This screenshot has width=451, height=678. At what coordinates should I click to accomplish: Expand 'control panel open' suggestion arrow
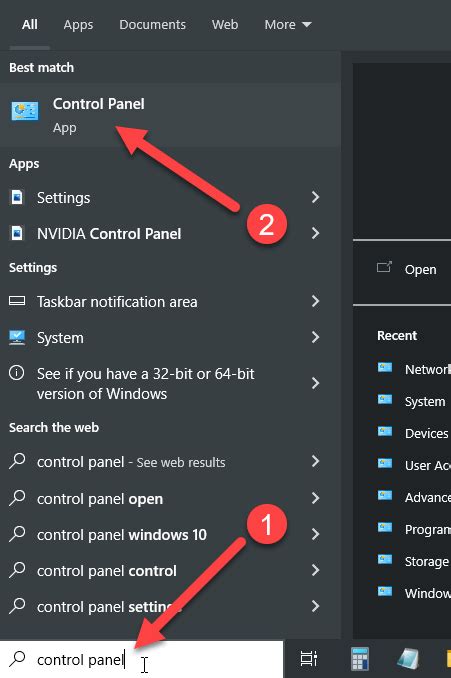coord(316,498)
